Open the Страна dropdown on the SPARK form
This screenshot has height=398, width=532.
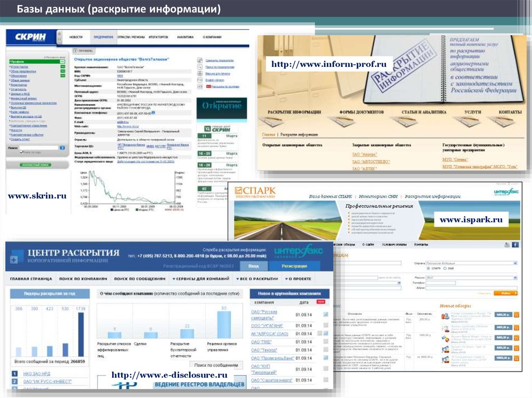coord(515,263)
